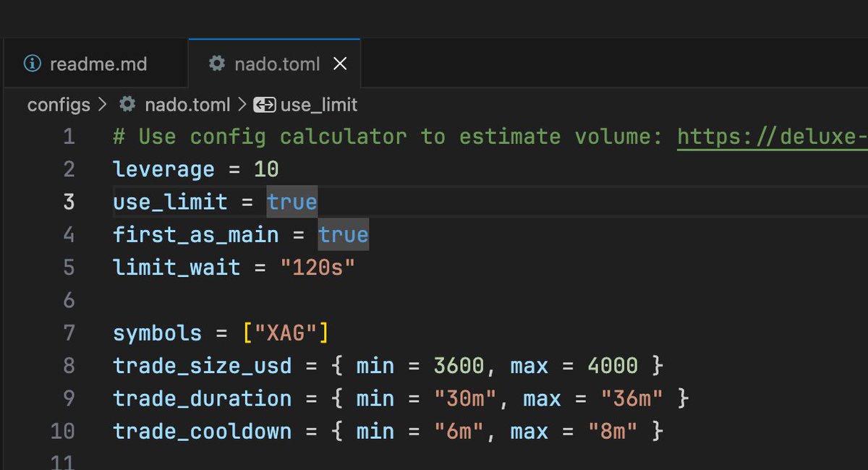The width and height of the screenshot is (868, 470).
Task: Click the "XAG" symbol string
Action: [x=286, y=333]
